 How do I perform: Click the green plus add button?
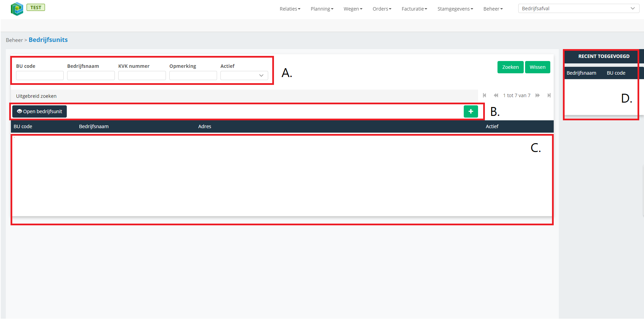[471, 111]
